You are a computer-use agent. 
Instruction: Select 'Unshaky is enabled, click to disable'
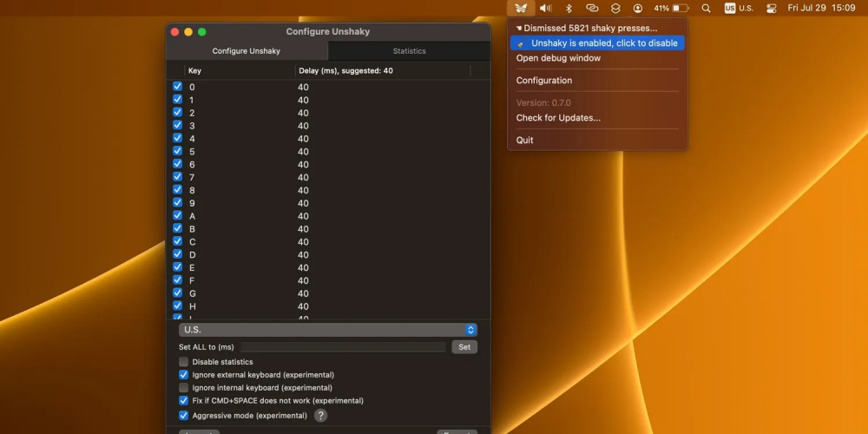tap(597, 43)
